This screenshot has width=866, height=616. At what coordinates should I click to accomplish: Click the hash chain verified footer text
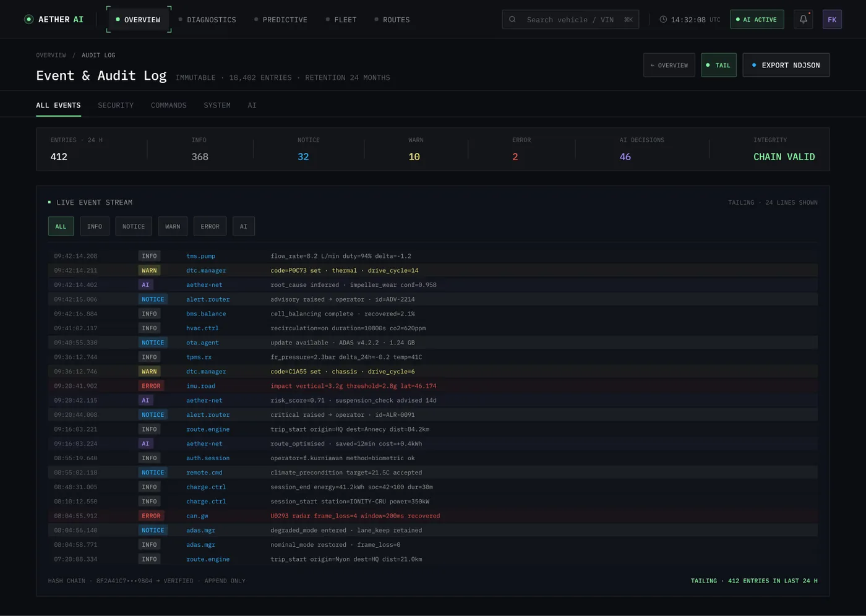pyautogui.click(x=147, y=581)
